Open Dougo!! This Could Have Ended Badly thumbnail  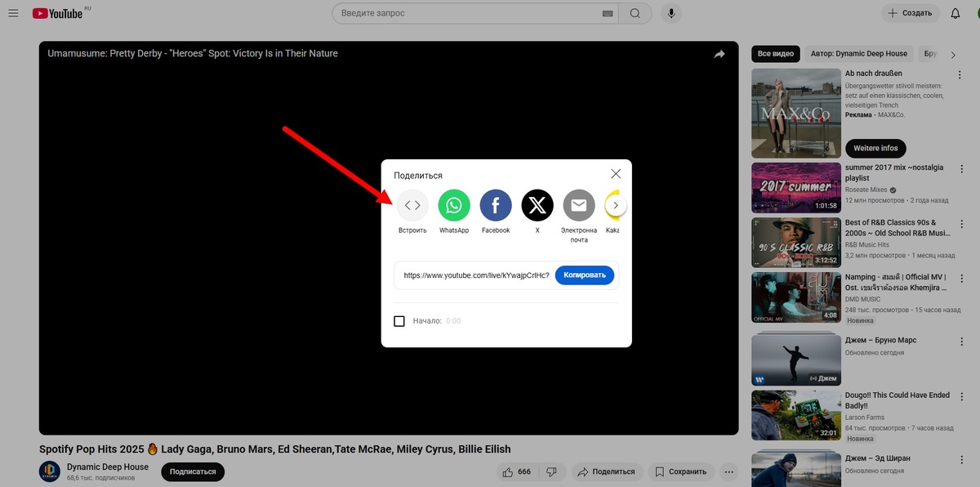[795, 415]
